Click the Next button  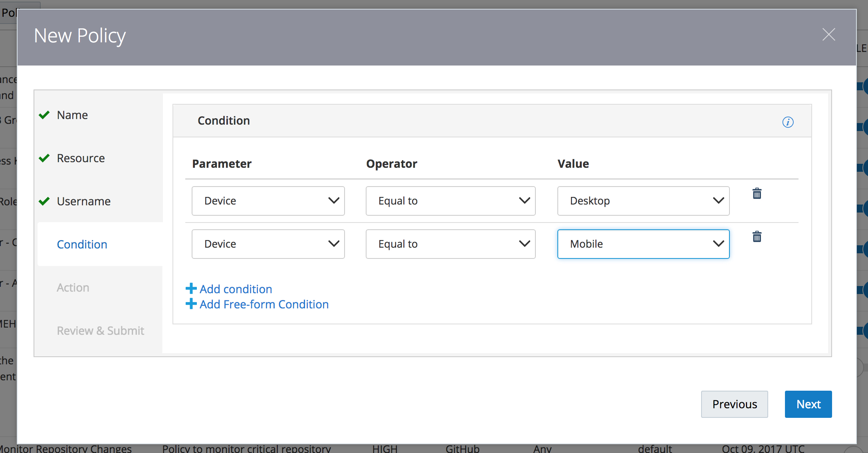point(808,404)
